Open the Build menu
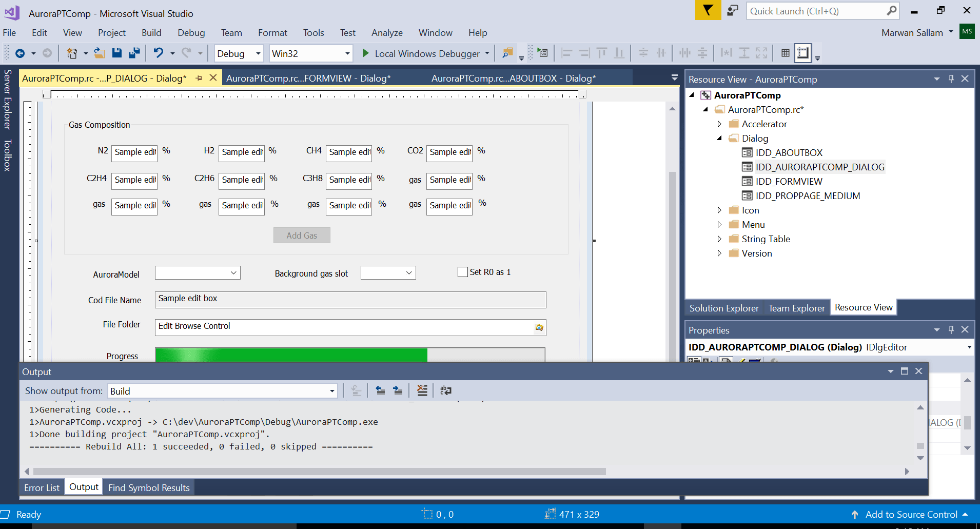The width and height of the screenshot is (980, 529). pos(151,32)
